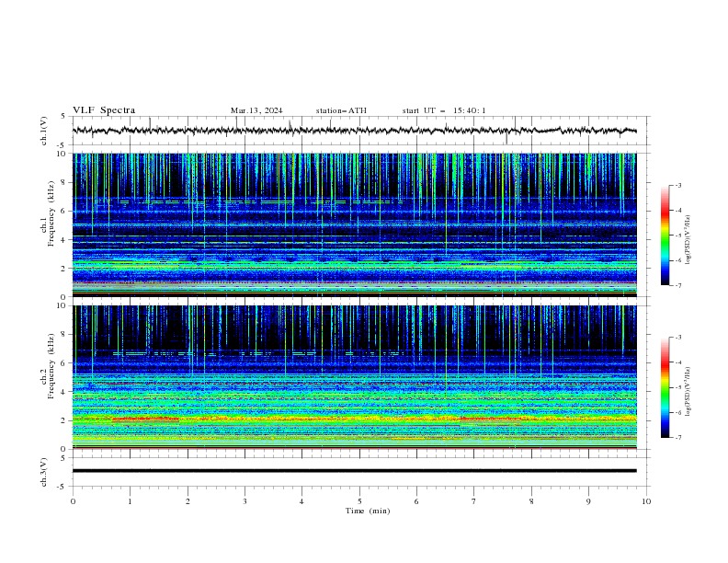Click the ch.1 colorbar log(PSD) label
Viewport: 728px width, 563px height.
(688, 240)
